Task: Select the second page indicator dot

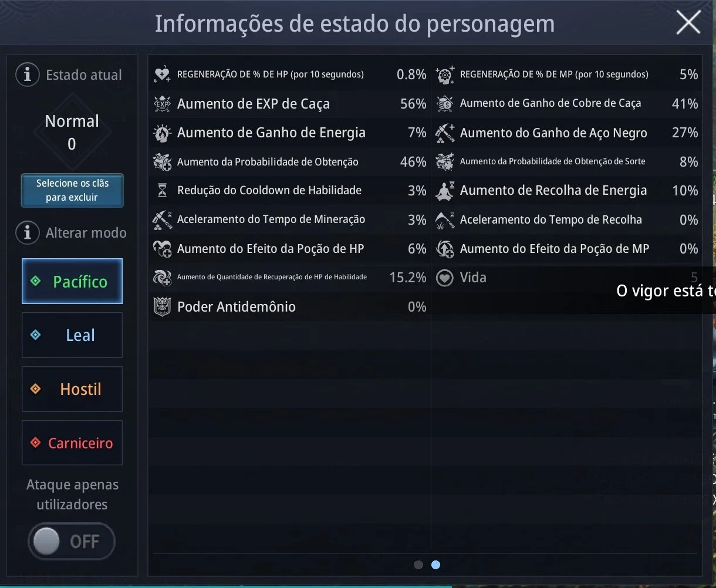Action: [435, 565]
